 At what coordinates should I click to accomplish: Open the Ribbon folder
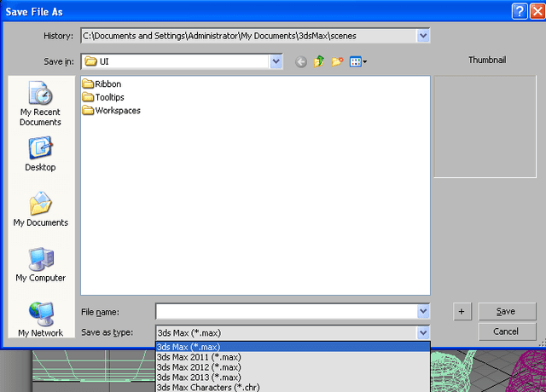click(102, 84)
